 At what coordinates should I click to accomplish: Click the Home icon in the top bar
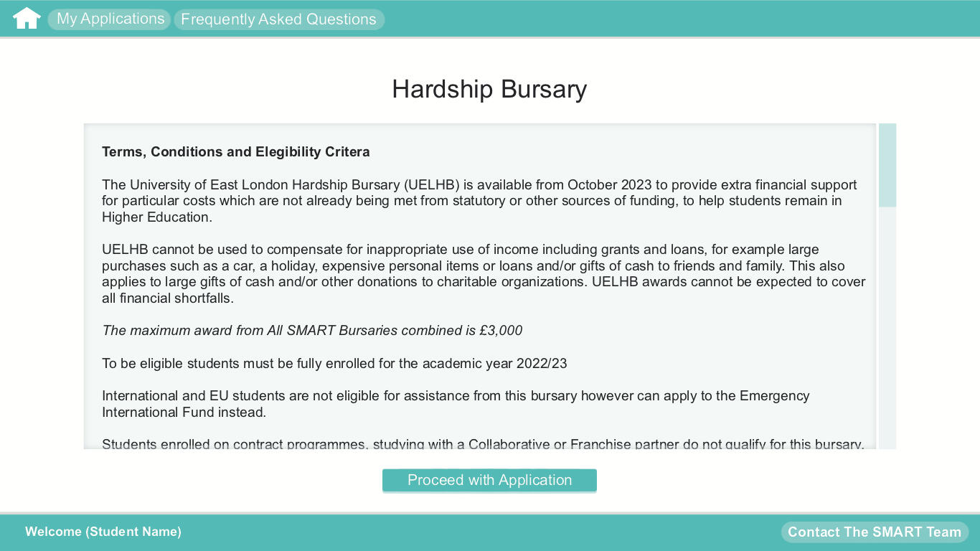(27, 19)
